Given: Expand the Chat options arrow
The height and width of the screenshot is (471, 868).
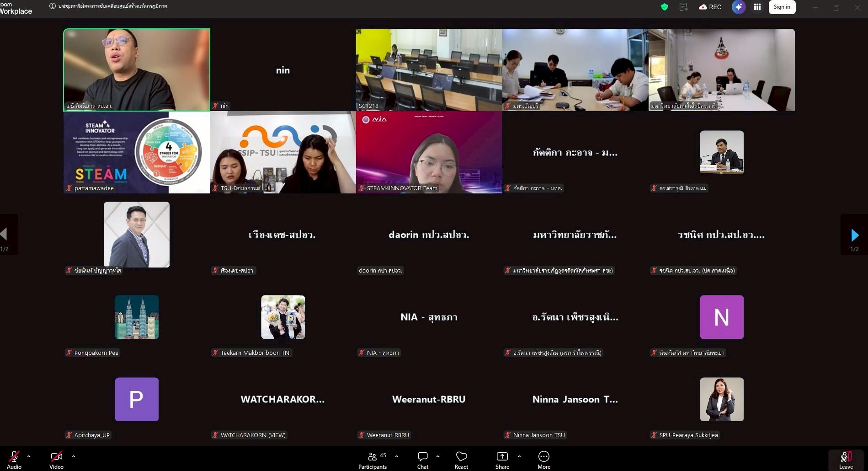Looking at the screenshot, I should (x=438, y=456).
